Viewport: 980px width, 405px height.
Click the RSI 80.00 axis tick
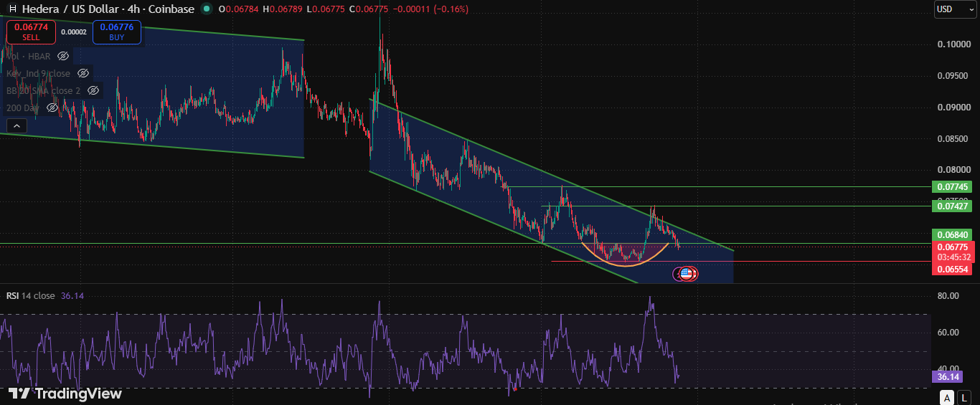pyautogui.click(x=948, y=295)
